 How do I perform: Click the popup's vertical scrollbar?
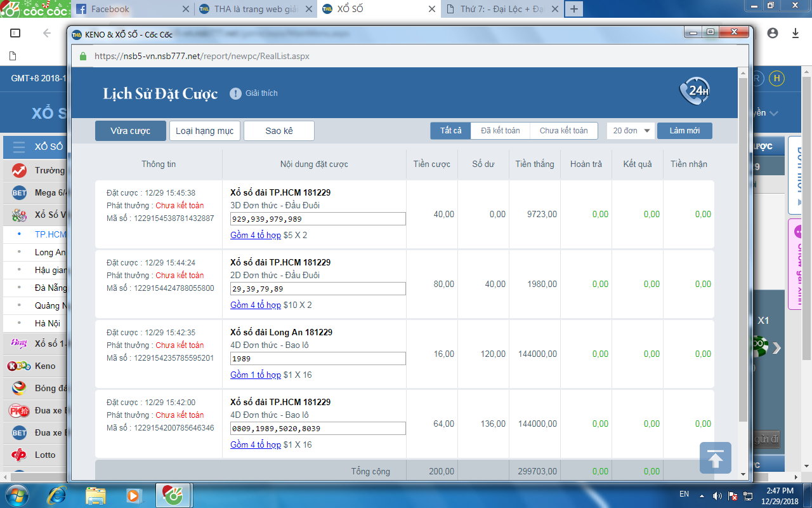[743, 248]
